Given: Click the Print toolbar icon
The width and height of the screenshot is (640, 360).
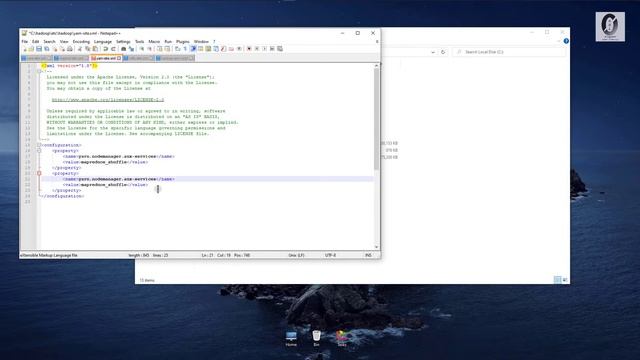Looking at the screenshot, I should [x=70, y=49].
